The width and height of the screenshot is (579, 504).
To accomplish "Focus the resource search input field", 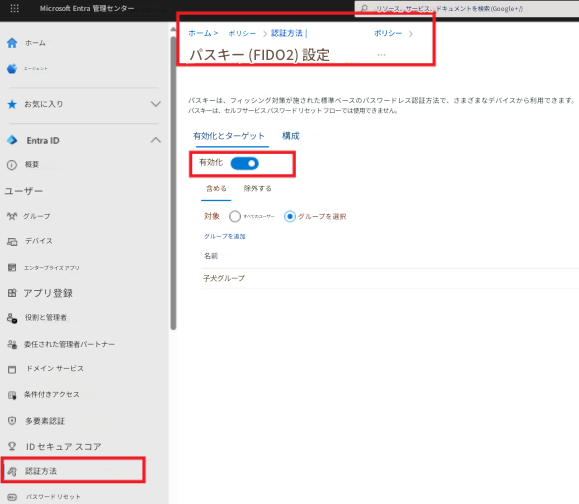I will [x=467, y=8].
